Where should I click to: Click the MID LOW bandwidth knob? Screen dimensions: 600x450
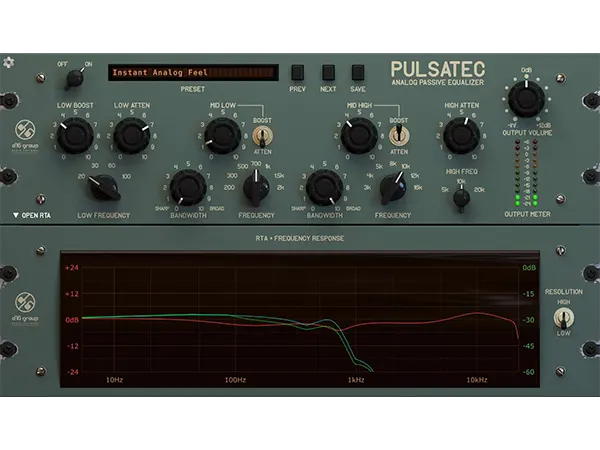(188, 188)
